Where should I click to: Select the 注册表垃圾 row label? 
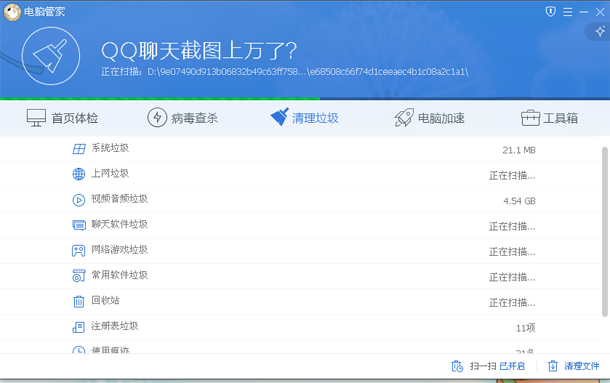pos(115,326)
